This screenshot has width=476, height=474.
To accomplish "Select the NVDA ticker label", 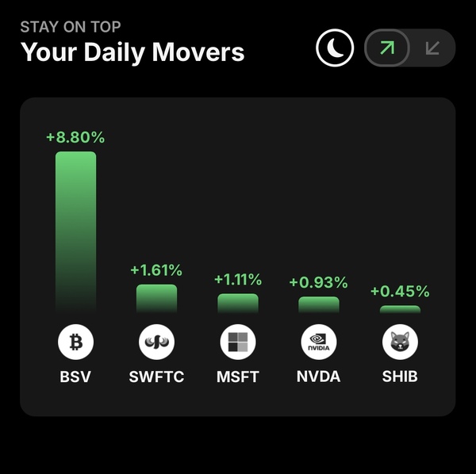I will pos(318,377).
